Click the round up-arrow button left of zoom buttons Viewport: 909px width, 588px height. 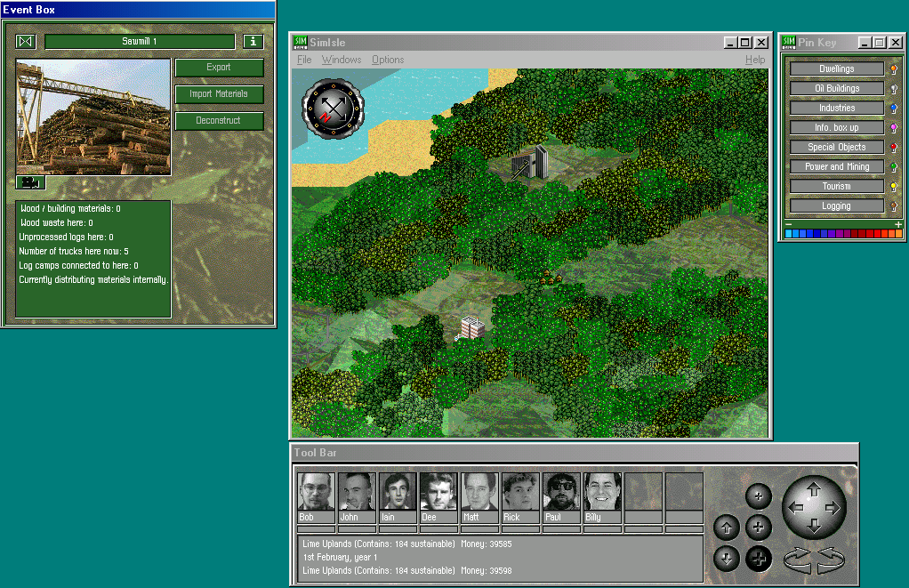[x=727, y=528]
